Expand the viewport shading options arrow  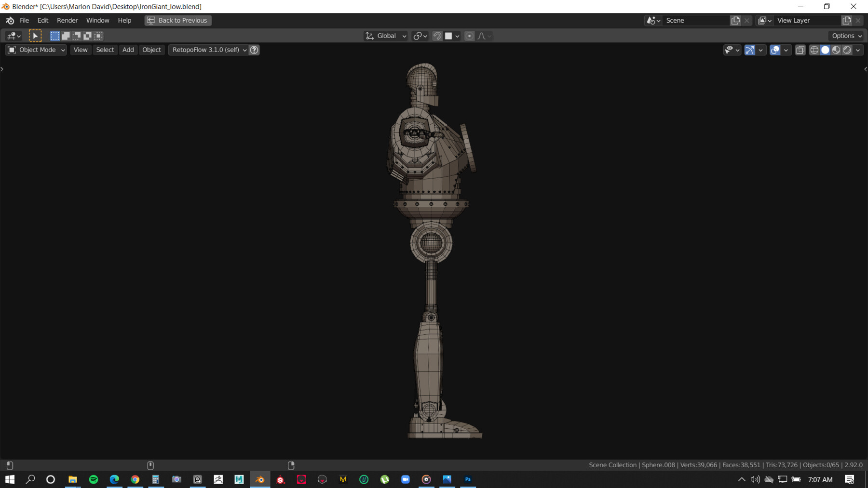(858, 50)
